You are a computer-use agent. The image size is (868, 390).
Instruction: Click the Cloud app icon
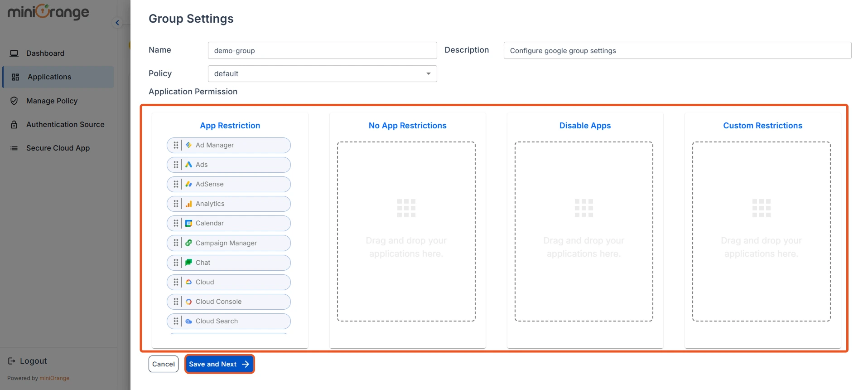(x=188, y=282)
